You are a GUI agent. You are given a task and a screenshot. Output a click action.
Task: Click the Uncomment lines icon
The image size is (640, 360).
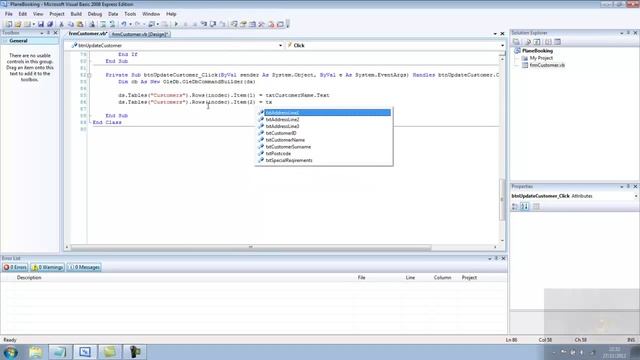[112, 24]
